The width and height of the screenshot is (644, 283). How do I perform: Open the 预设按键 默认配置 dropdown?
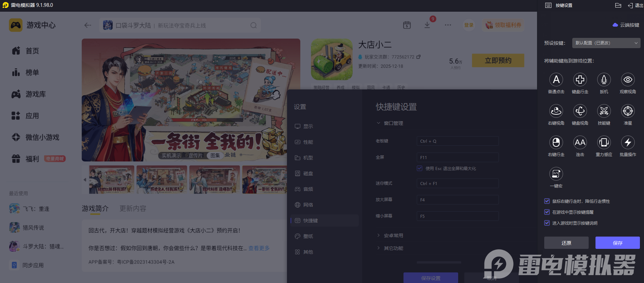pos(606,43)
